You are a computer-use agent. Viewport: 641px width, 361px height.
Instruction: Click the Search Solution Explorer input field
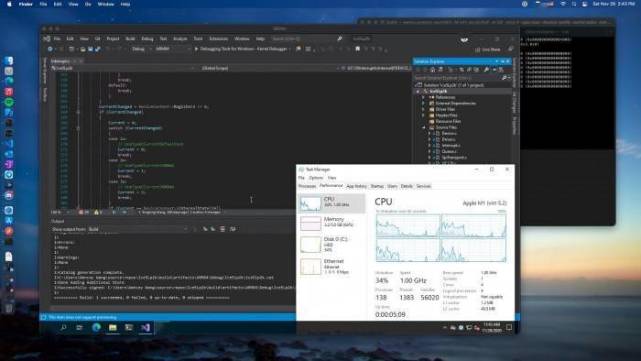[x=457, y=78]
